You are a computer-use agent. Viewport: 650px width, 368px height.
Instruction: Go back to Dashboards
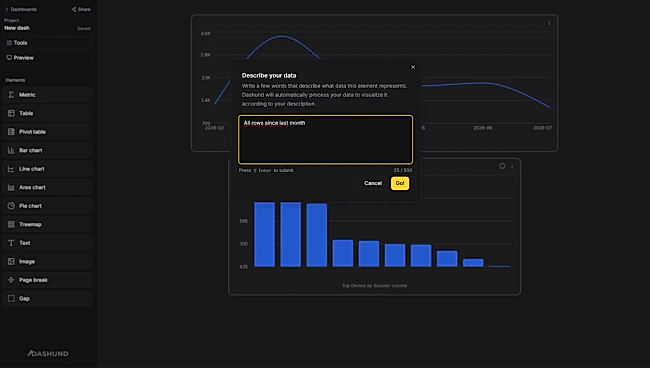click(x=21, y=9)
